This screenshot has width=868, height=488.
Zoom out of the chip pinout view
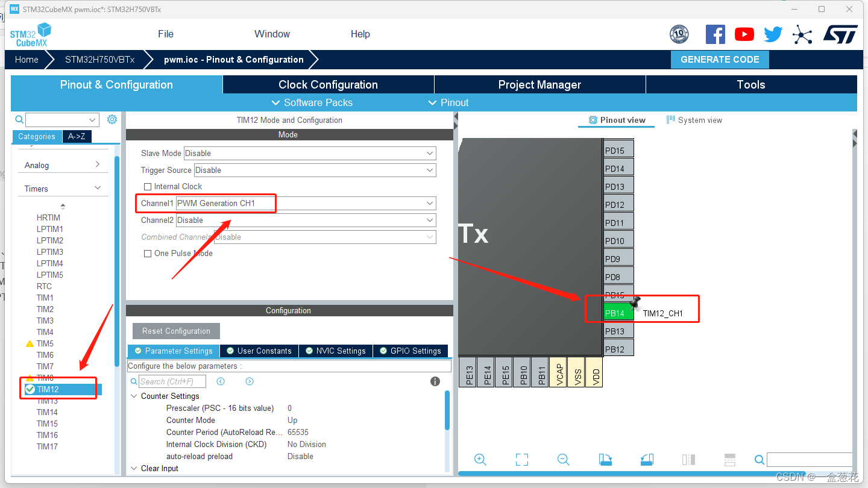point(564,460)
